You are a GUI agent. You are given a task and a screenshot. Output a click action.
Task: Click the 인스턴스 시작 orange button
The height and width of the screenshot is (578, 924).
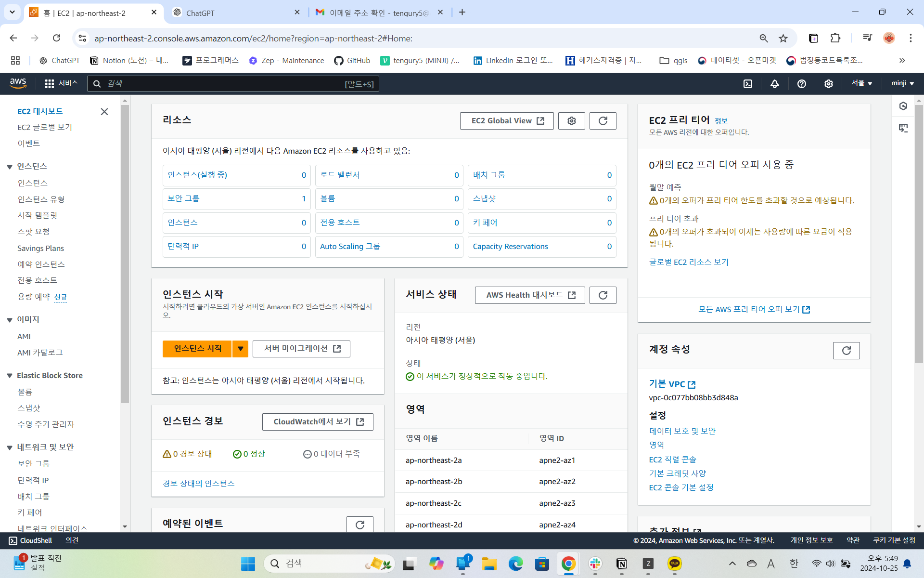coord(197,349)
